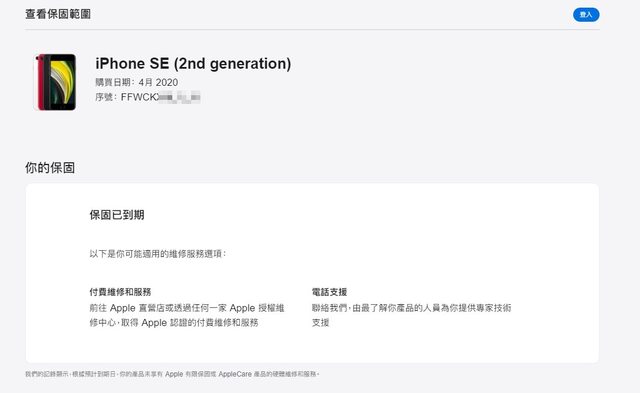Click the 購買日期 label
The width and height of the screenshot is (640, 393).
(x=115, y=82)
